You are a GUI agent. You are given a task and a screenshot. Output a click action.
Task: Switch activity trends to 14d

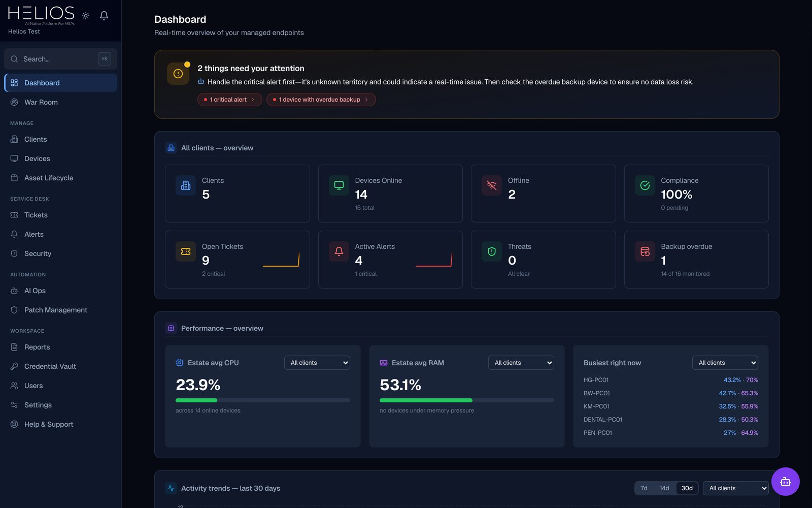(x=664, y=488)
